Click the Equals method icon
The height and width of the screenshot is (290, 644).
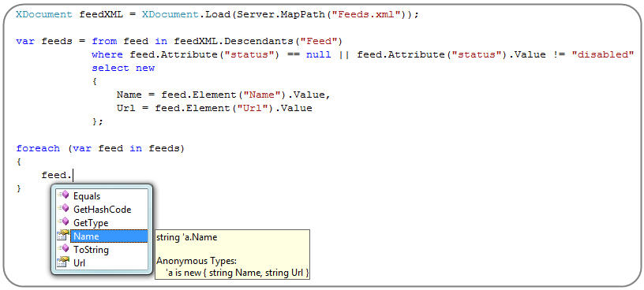click(x=63, y=195)
